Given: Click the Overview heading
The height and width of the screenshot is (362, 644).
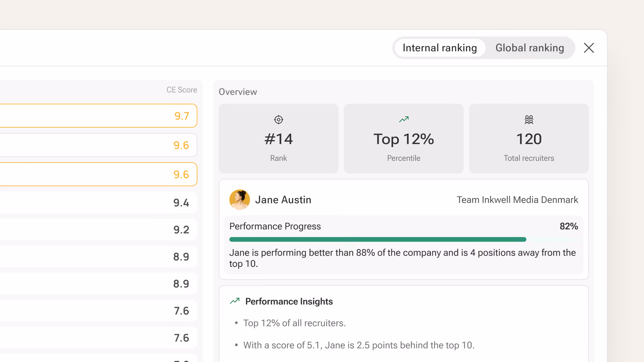Looking at the screenshot, I should (x=238, y=92).
